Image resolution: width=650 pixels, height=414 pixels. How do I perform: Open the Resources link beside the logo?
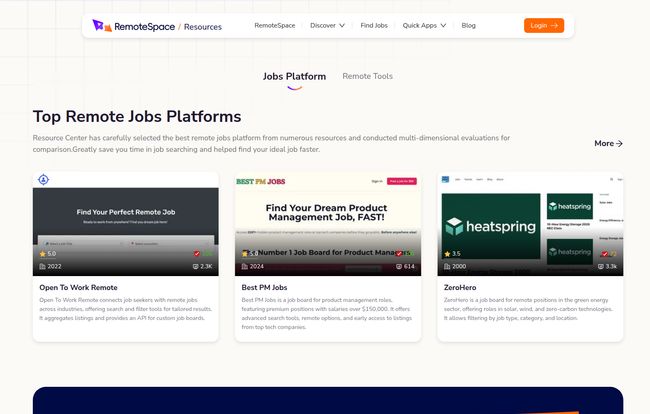click(203, 27)
